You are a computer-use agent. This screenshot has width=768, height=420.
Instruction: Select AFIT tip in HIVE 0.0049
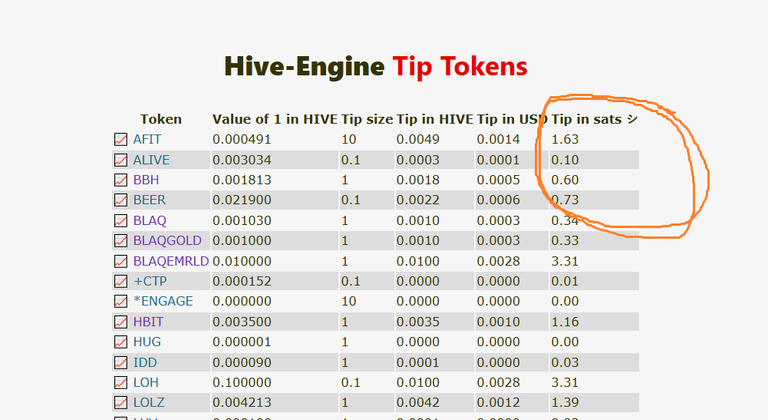point(418,139)
